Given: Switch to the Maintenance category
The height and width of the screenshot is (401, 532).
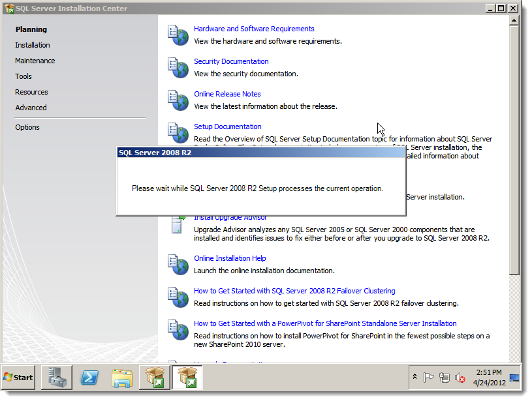Looking at the screenshot, I should click(x=35, y=61).
